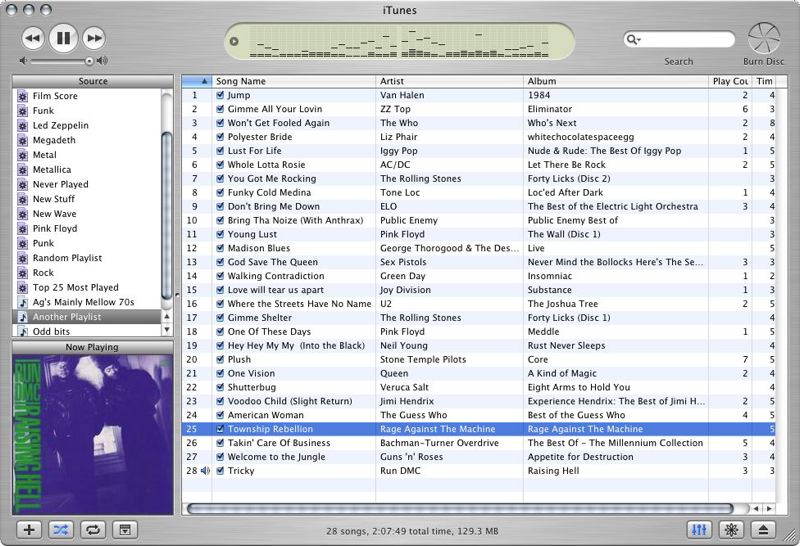The width and height of the screenshot is (800, 546).
Task: Uncheck the Township Rebellion song checkbox
Action: (x=220, y=429)
